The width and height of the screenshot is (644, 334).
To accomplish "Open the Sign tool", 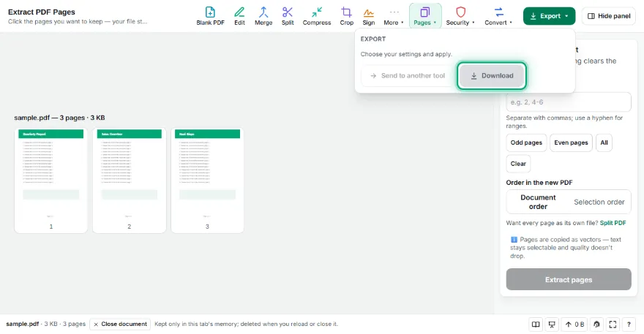I will [368, 16].
